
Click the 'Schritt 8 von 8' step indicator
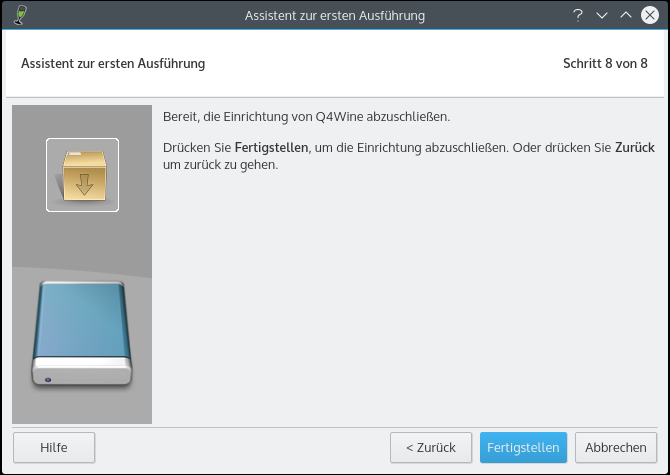point(605,64)
